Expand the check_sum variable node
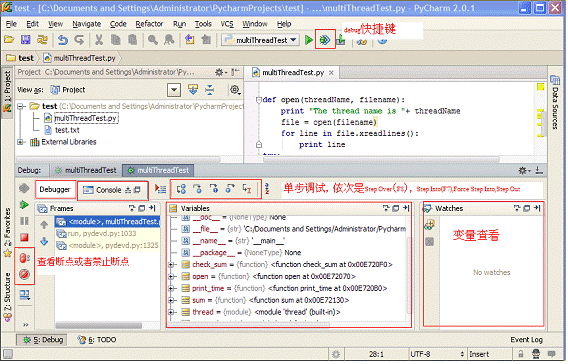 tap(172, 265)
